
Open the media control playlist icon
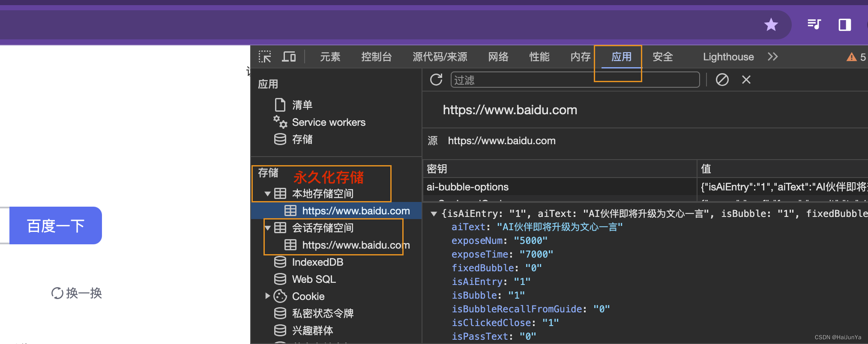pos(814,24)
